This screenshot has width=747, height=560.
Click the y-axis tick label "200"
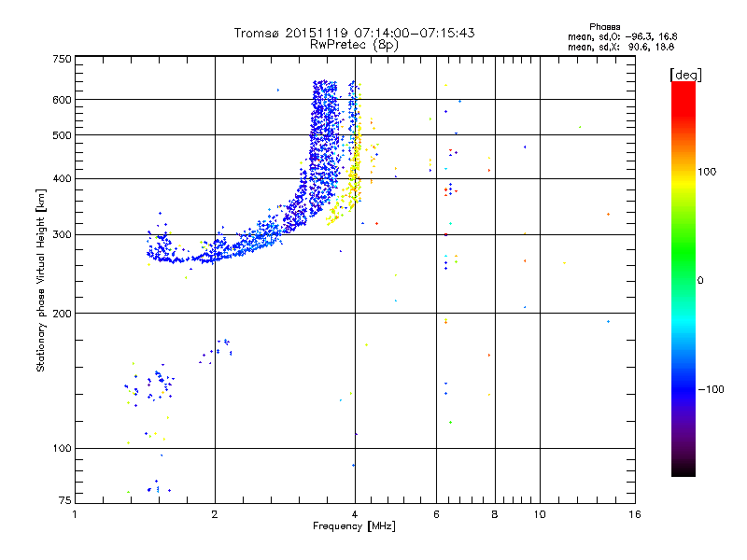62,314
